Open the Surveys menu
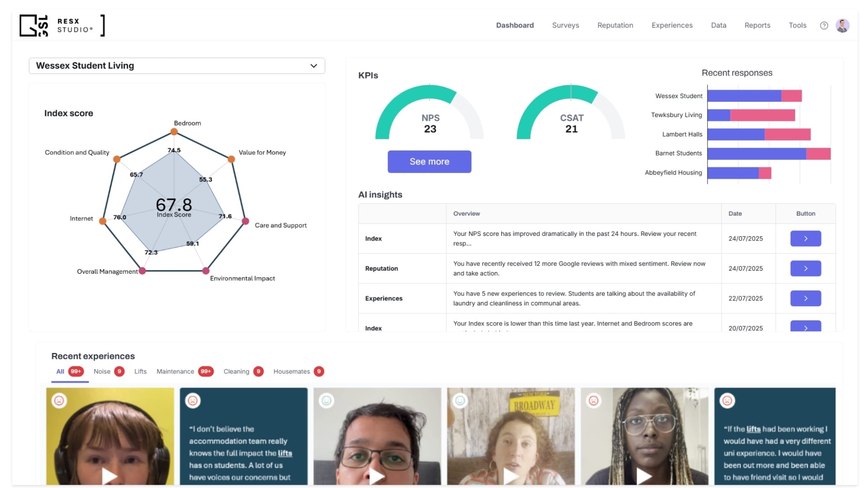Viewport: 868px width, 488px height. pyautogui.click(x=565, y=26)
